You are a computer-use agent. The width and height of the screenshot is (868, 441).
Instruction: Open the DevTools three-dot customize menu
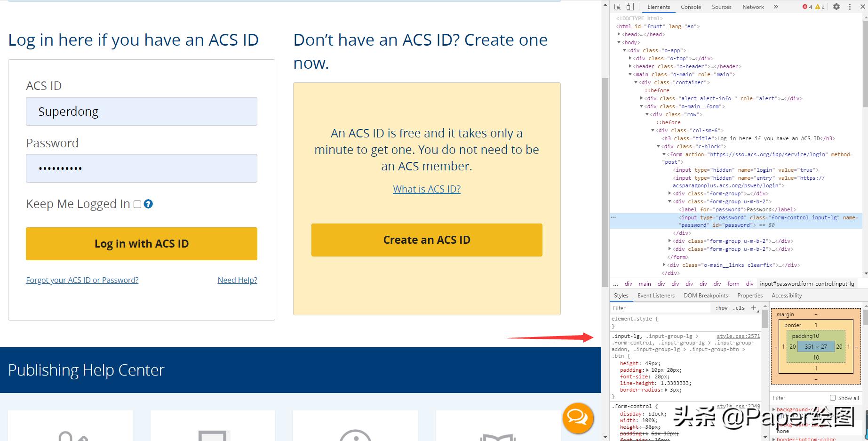point(850,7)
